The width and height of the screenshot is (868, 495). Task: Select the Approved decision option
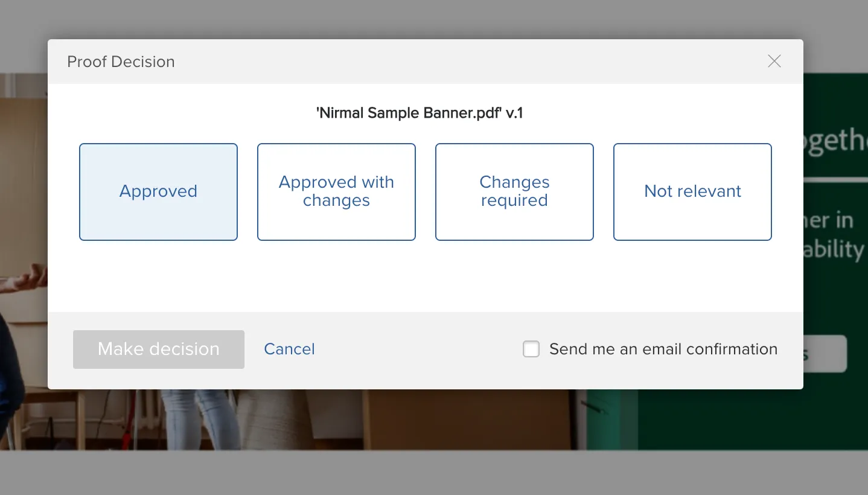click(158, 192)
